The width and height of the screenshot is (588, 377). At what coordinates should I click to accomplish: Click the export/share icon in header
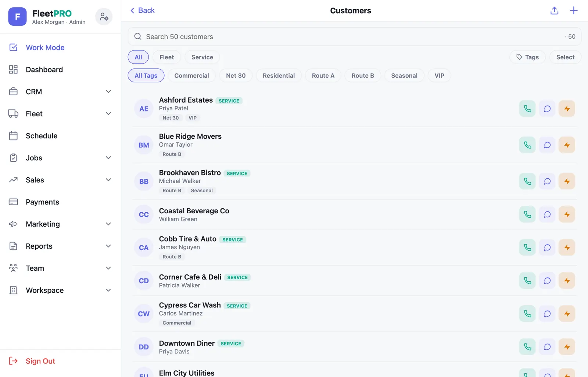click(554, 11)
